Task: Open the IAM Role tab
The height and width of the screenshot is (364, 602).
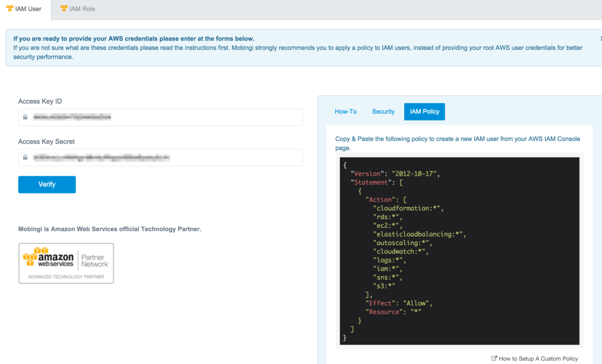Action: (x=78, y=9)
